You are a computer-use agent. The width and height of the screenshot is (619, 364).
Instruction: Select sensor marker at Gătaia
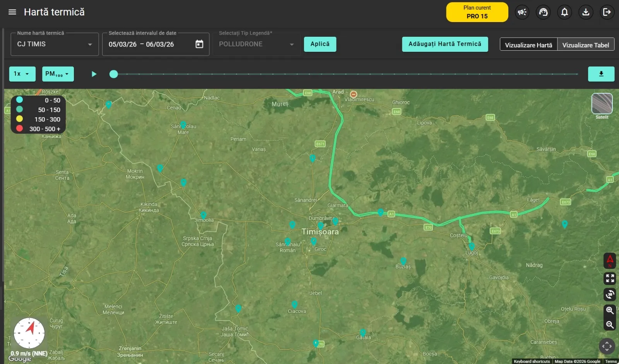point(363,332)
